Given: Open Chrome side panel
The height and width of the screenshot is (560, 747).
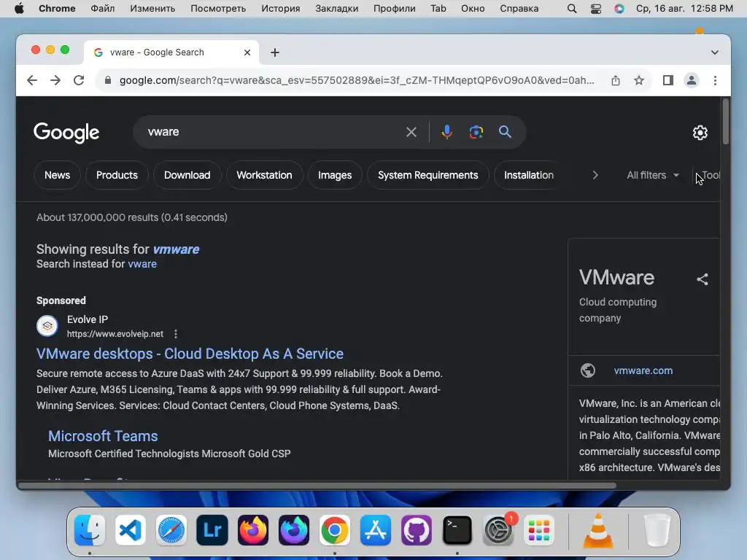Looking at the screenshot, I should click(668, 80).
